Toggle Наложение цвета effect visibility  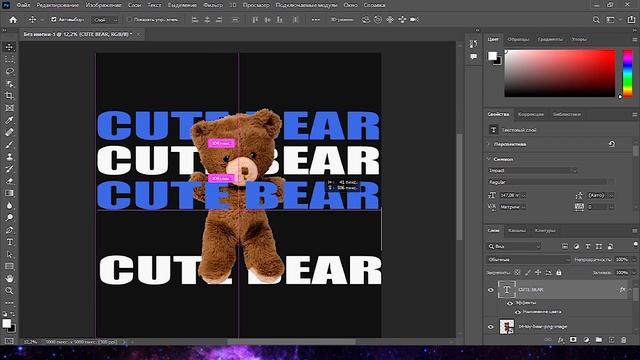click(x=518, y=312)
